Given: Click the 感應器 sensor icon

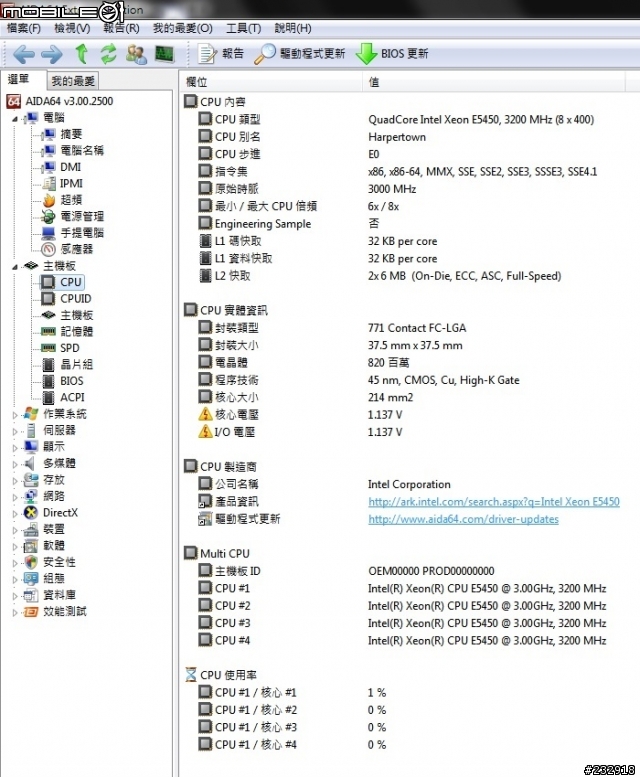Looking at the screenshot, I should tap(49, 249).
